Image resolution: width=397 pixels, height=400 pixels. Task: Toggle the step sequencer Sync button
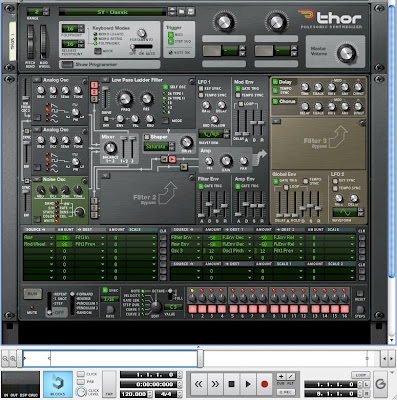[105, 290]
